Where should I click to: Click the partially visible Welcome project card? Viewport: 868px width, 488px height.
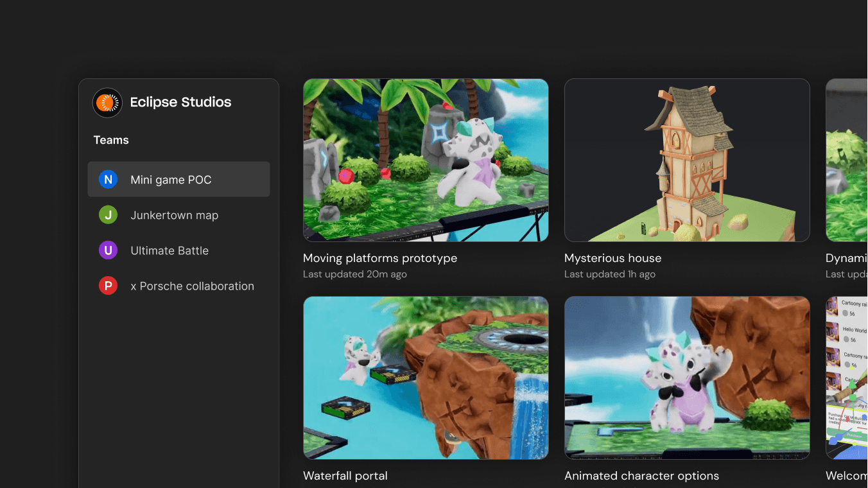(846, 378)
